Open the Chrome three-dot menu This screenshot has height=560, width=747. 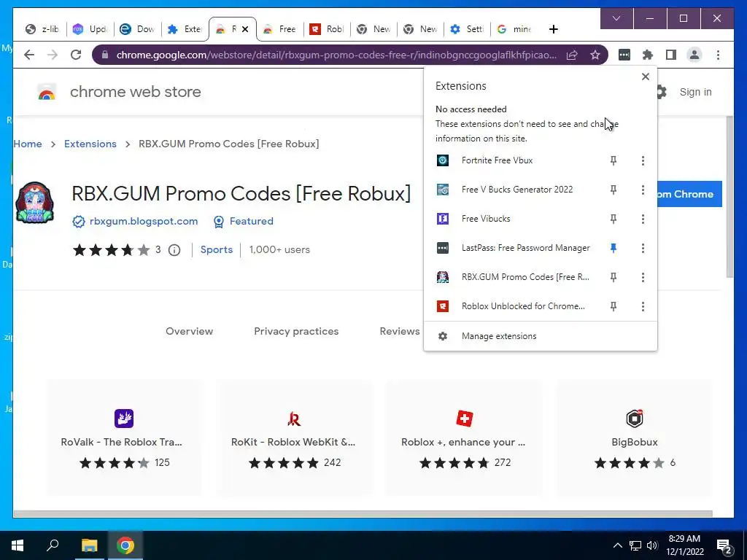pyautogui.click(x=718, y=55)
